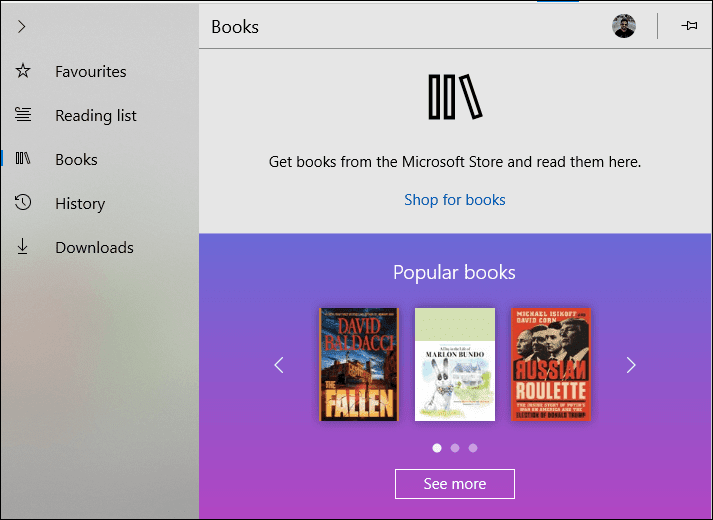The height and width of the screenshot is (520, 713).
Task: Open the Reading list section label
Action: click(x=96, y=115)
